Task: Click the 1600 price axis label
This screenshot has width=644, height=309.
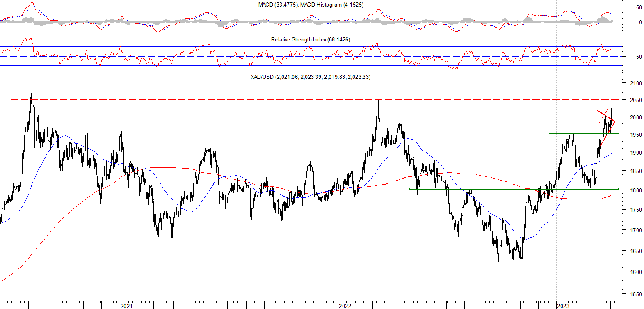Action: tap(636, 272)
